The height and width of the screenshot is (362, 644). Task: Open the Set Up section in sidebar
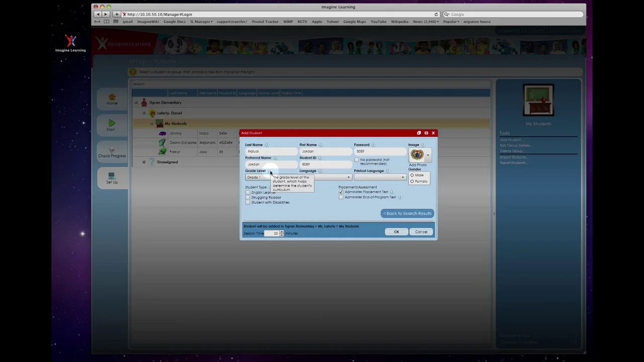[x=112, y=178]
